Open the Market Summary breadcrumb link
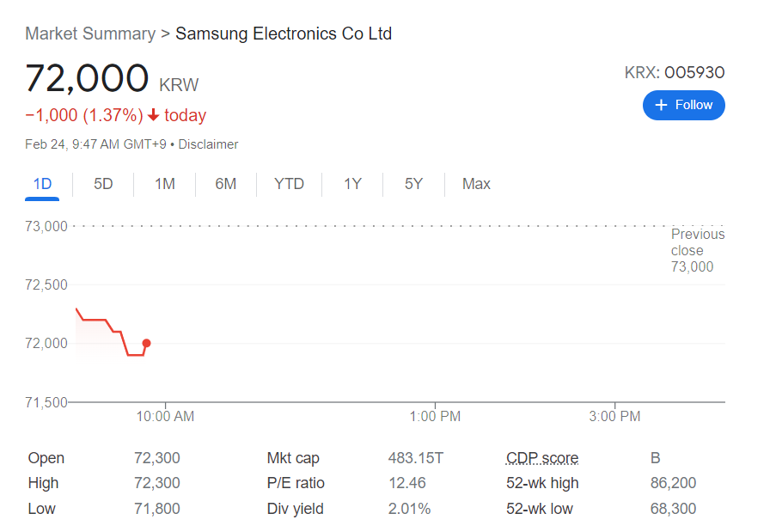 90,34
